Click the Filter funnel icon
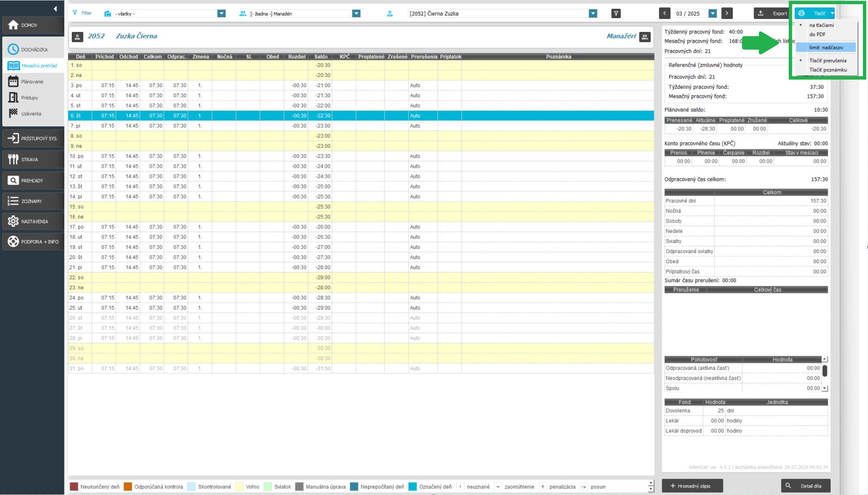Image resolution: width=868 pixels, height=495 pixels. click(x=75, y=13)
